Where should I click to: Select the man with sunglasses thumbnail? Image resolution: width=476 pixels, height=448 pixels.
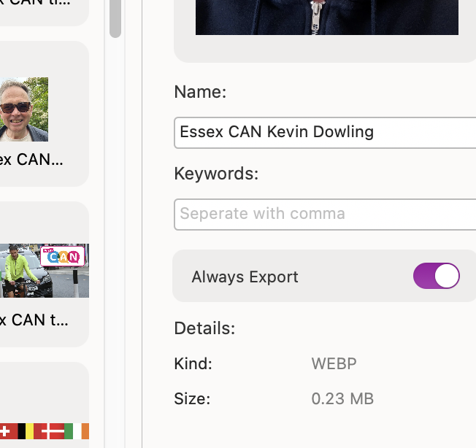[23, 109]
